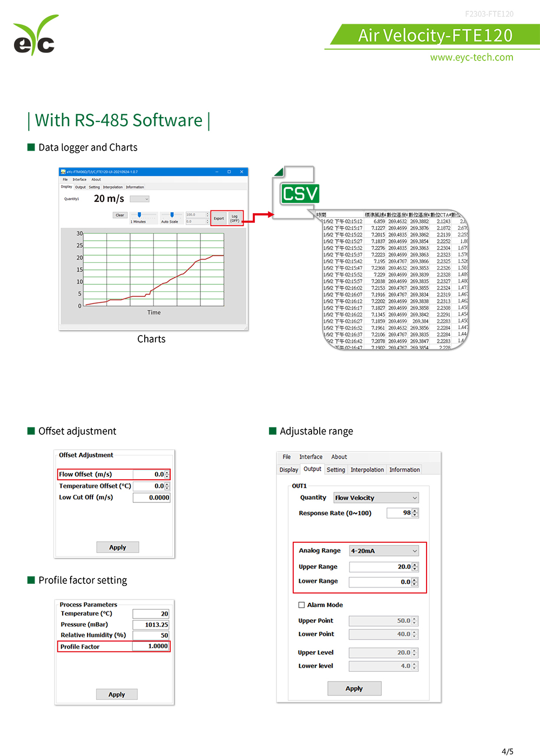The image size is (540, 756).
Task: Open About menu in the Adjustable range window
Action: [339, 457]
